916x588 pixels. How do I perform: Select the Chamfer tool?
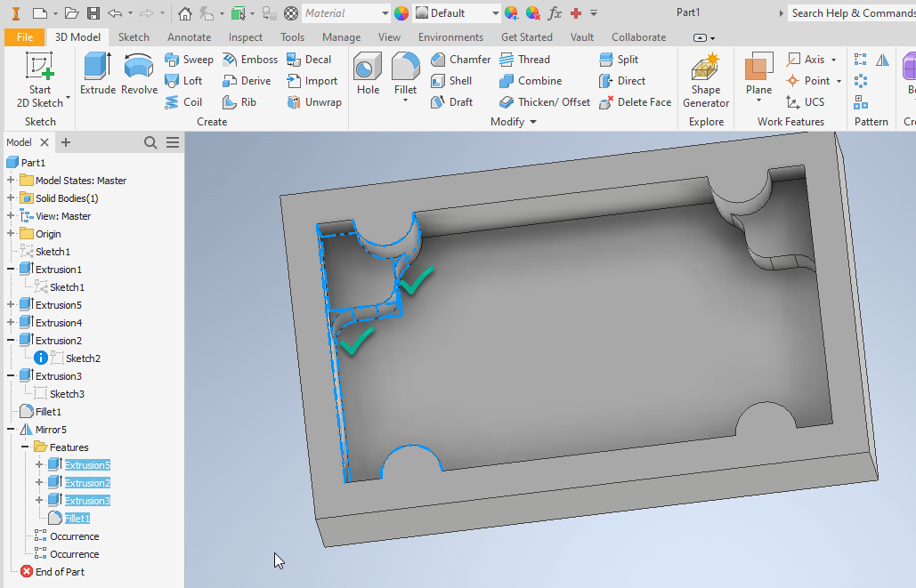click(x=459, y=59)
